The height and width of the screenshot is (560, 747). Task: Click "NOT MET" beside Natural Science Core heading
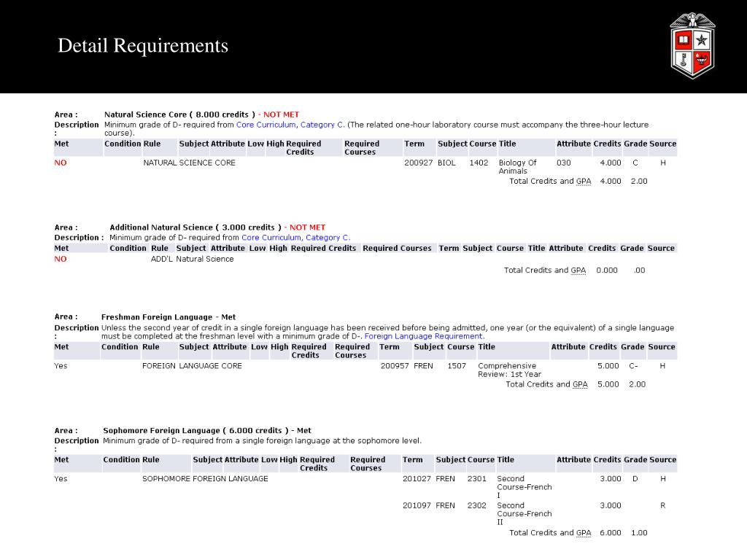[x=281, y=114]
